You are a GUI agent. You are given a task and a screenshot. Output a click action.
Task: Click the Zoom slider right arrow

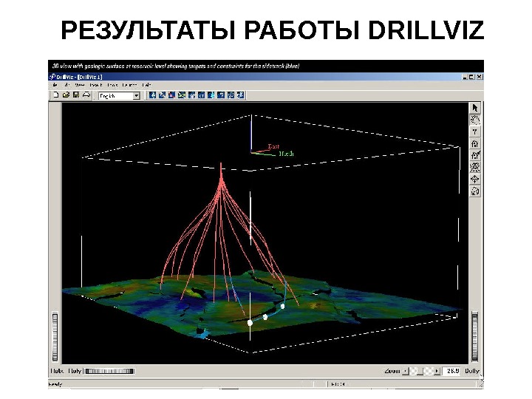tap(437, 371)
